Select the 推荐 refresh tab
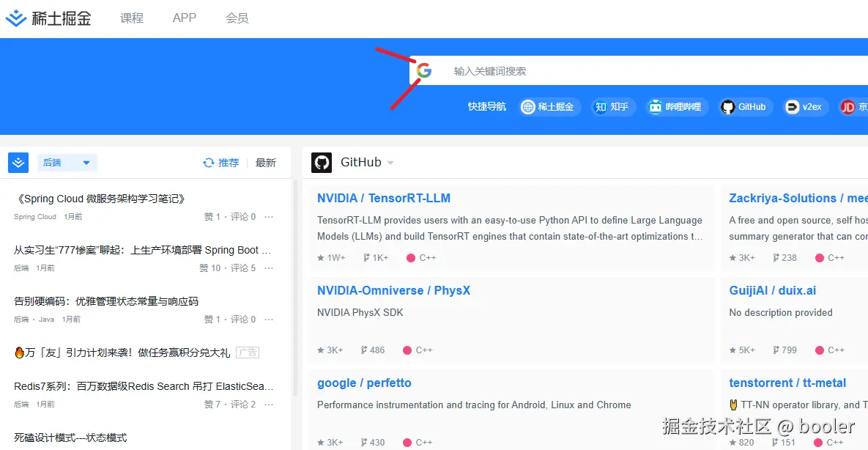Image resolution: width=868 pixels, height=450 pixels. 221,163
